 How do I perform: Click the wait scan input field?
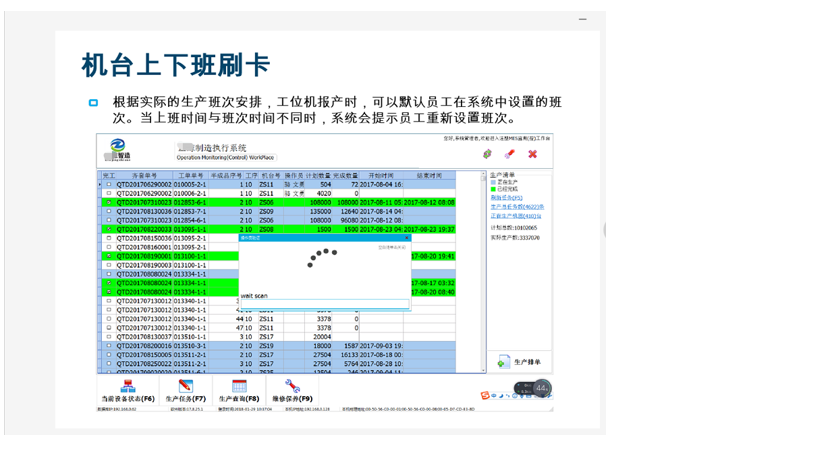(325, 303)
